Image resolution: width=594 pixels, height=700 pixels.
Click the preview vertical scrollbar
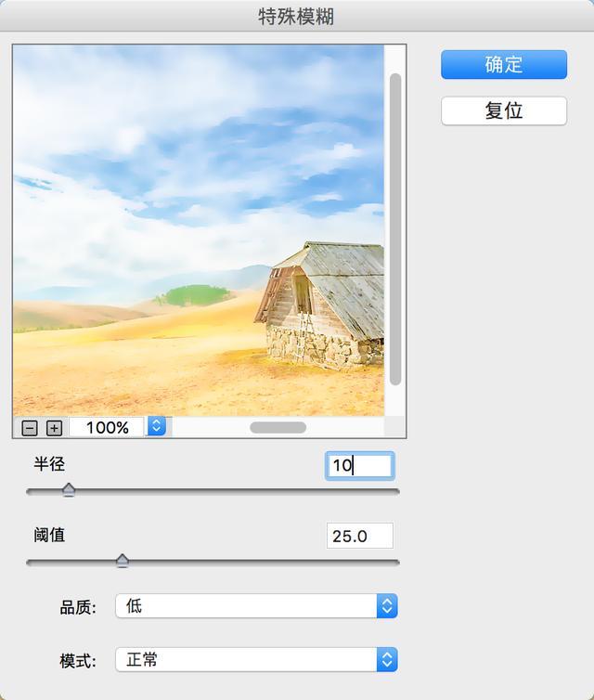tap(395, 229)
